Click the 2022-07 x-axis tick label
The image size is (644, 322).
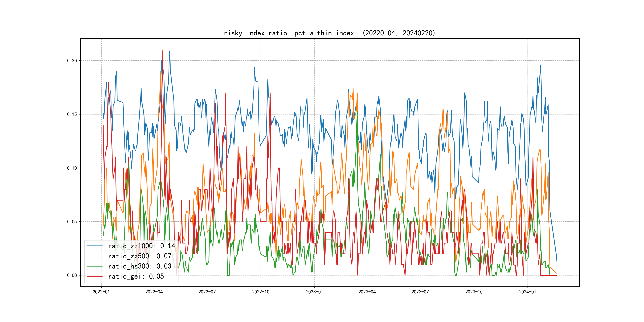[207, 292]
